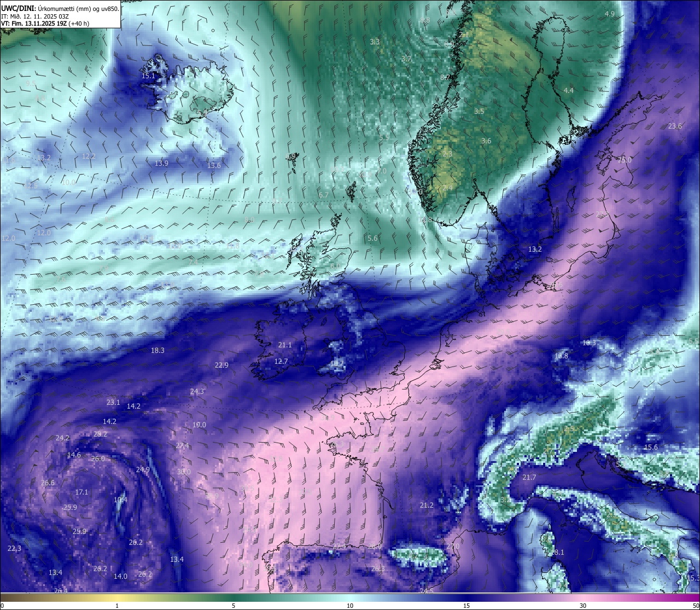Click the value 21.2 over southern France
The height and width of the screenshot is (610, 700).
click(427, 505)
